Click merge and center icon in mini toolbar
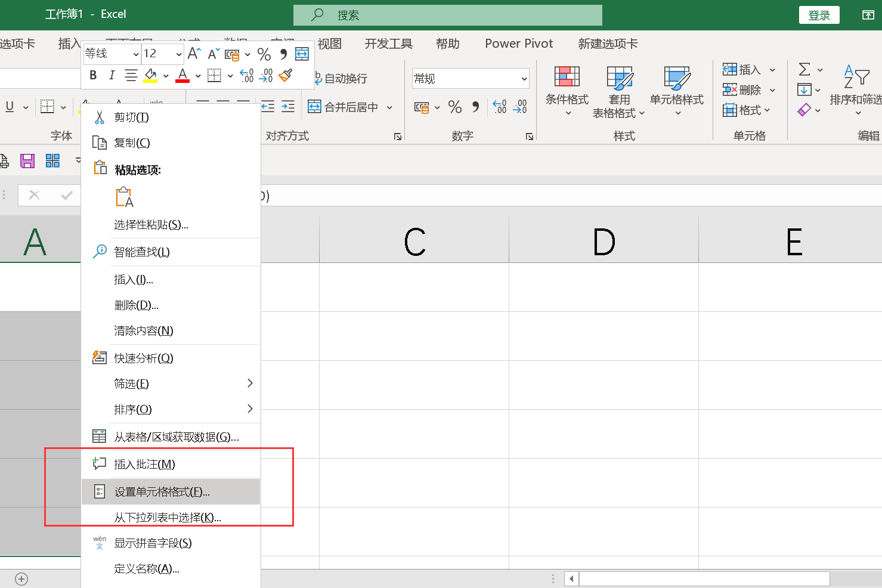 pos(302,54)
